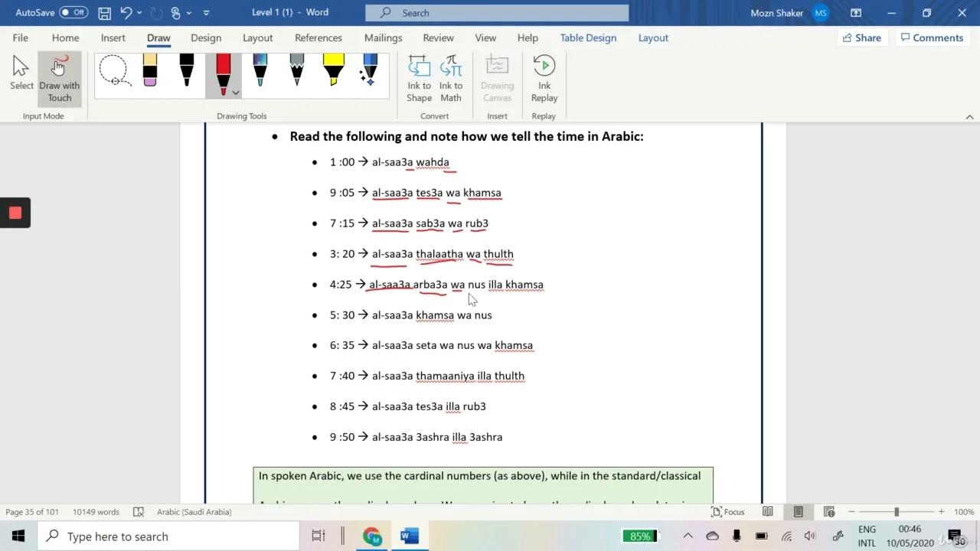The width and height of the screenshot is (980, 551).
Task: Switch to the Table Design tab
Action: click(588, 37)
